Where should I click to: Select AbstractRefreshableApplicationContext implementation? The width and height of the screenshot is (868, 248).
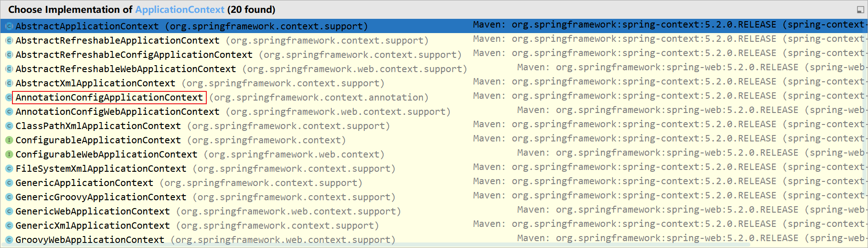(x=117, y=41)
